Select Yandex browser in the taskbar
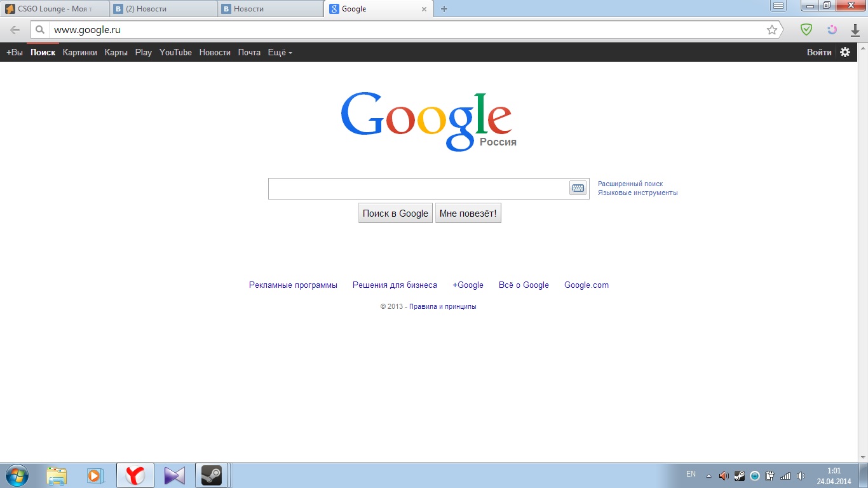 pyautogui.click(x=135, y=475)
